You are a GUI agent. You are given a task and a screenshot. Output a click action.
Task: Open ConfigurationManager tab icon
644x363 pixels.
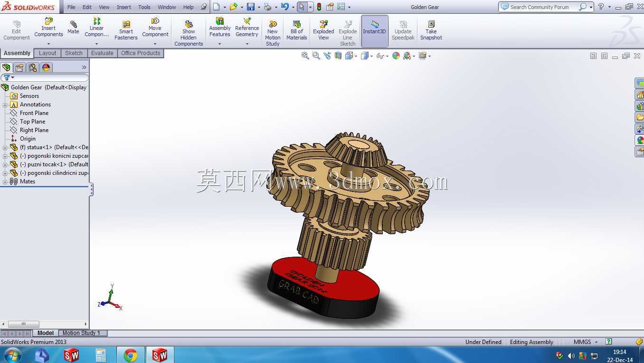pyautogui.click(x=33, y=67)
